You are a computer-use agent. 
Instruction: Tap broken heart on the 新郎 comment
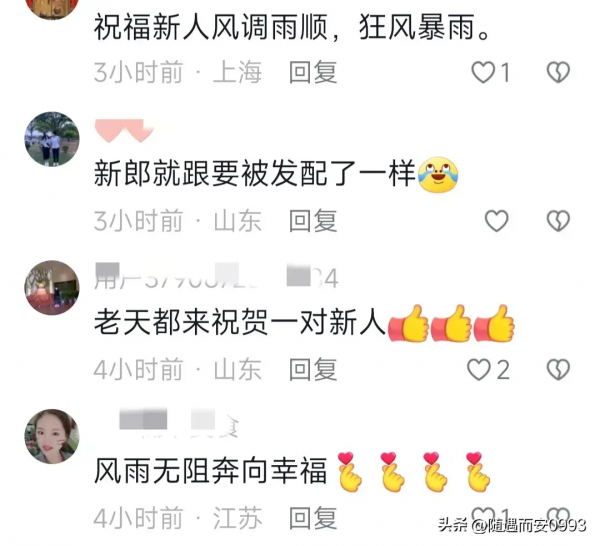pos(558,221)
